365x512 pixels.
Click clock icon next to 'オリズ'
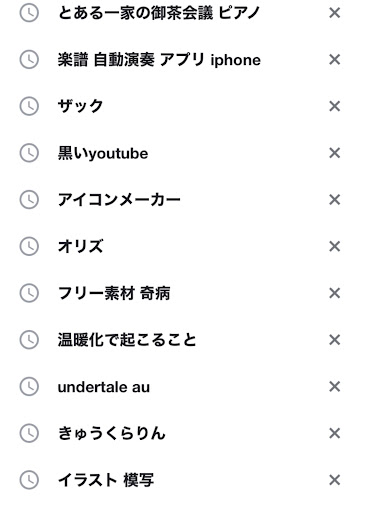click(29, 246)
